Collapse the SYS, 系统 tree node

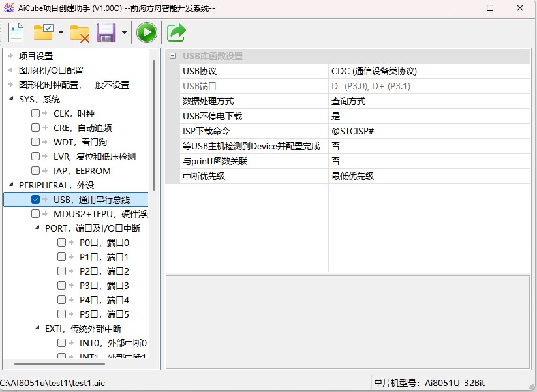[11, 99]
